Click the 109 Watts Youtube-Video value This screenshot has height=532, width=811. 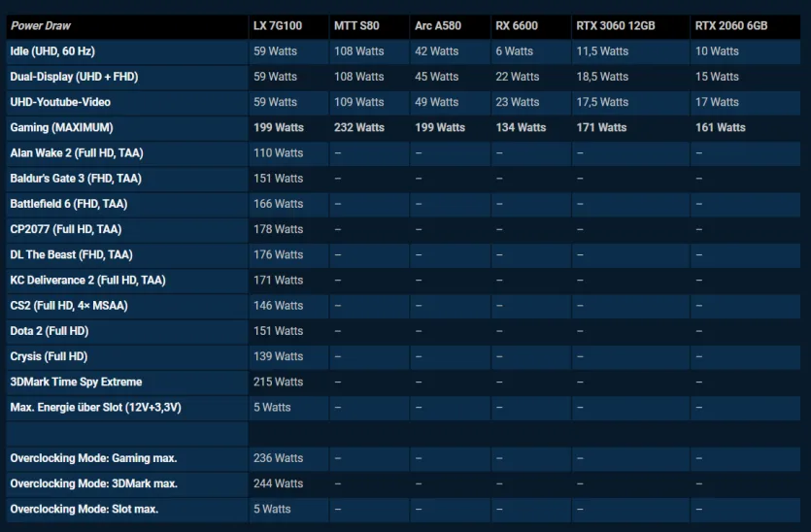359,102
